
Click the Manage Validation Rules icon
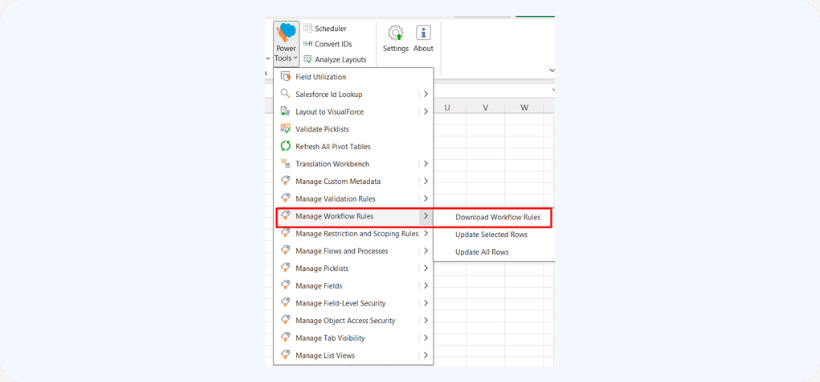[x=286, y=198]
